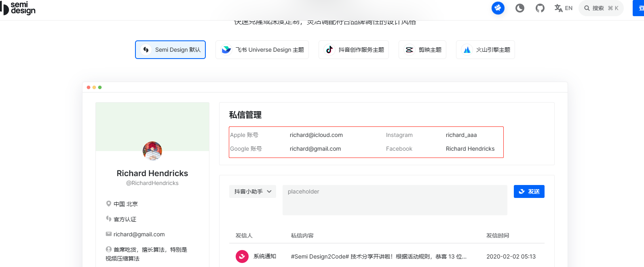The height and width of the screenshot is (267, 644).
Task: Click the 官方认证 badge icon
Action: click(109, 219)
